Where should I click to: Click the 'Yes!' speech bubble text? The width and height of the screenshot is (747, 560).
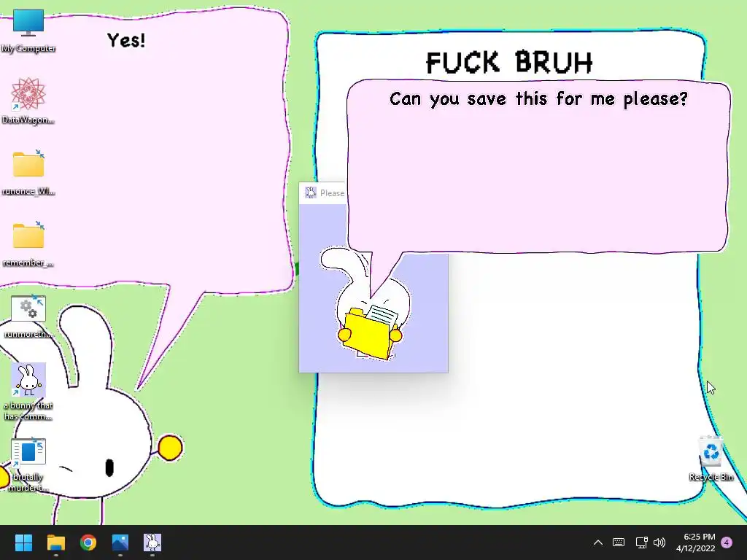(126, 41)
